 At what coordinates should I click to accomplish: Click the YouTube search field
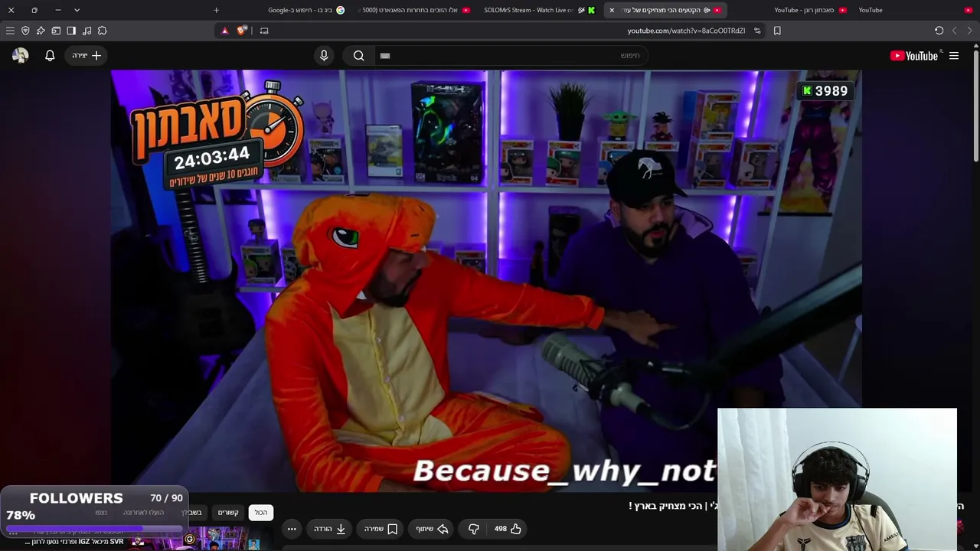coord(511,55)
